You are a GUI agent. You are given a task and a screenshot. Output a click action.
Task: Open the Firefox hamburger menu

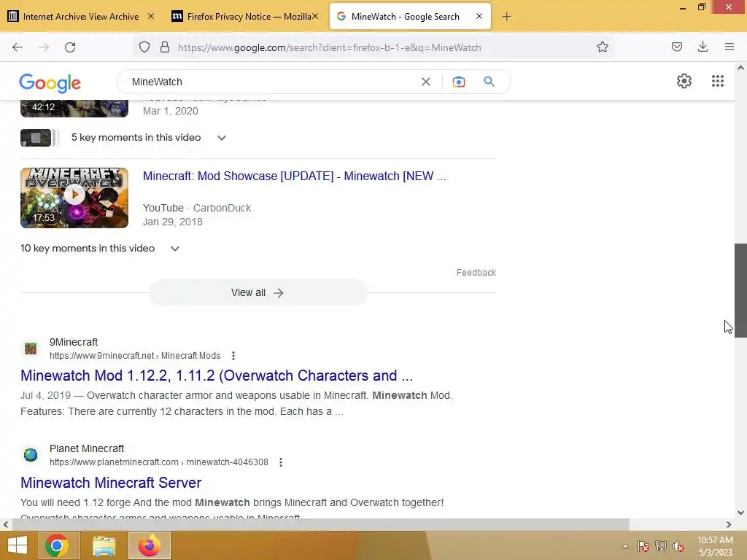point(729,47)
